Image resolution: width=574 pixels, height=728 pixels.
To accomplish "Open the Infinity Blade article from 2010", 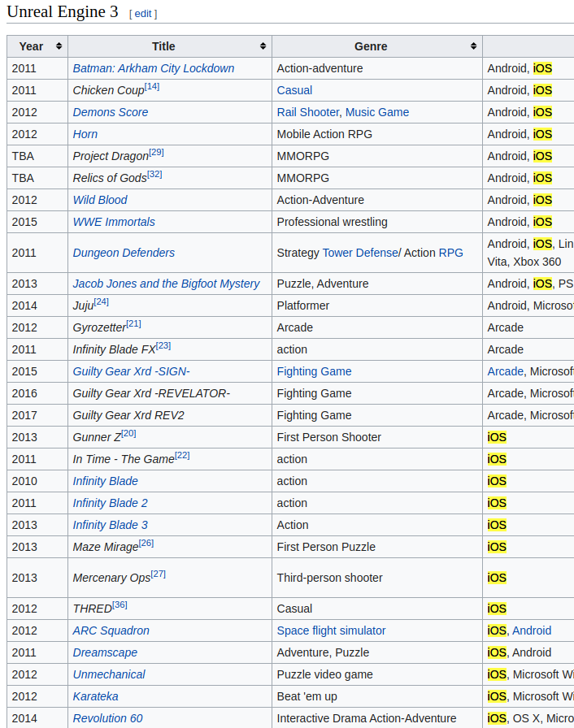I will [x=106, y=480].
